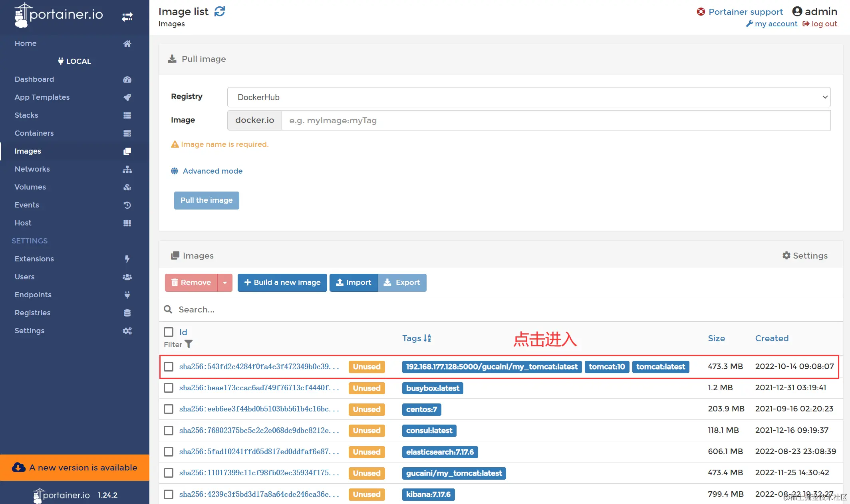
Task: Open the table Settings gear icon
Action: pos(786,255)
